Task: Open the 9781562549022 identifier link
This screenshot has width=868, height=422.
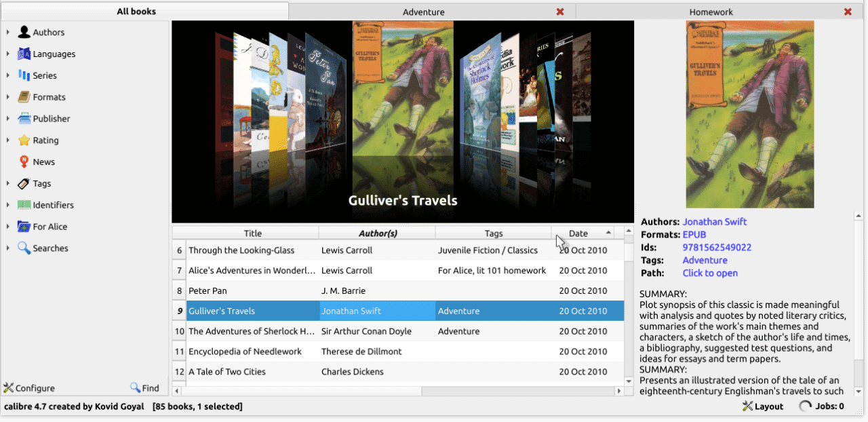Action: [x=717, y=248]
